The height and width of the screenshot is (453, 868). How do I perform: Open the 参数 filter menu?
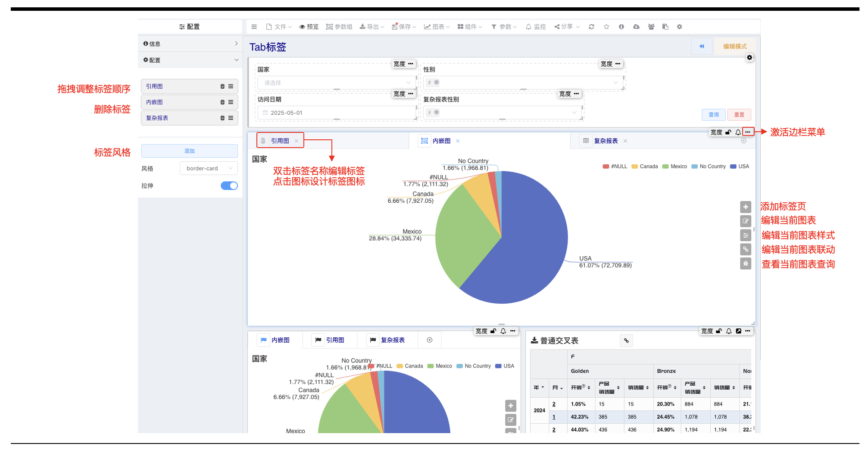pos(504,27)
